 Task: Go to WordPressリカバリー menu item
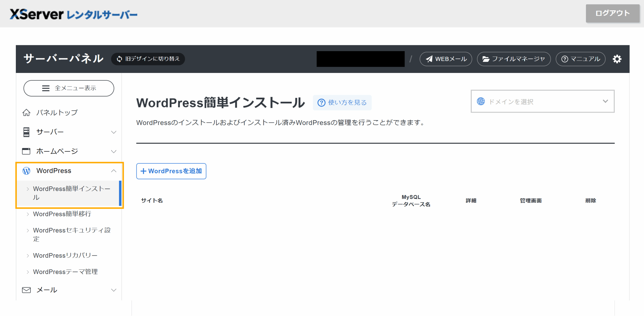click(x=65, y=255)
